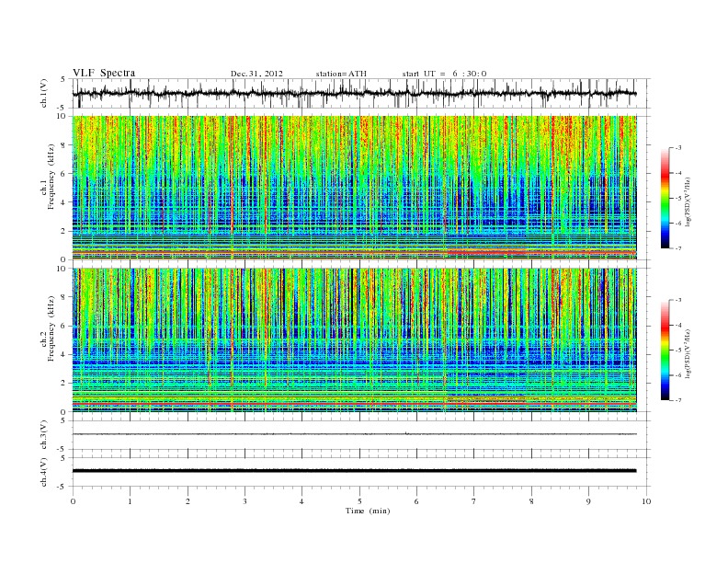Click the "4" tick on the Time axis
Image resolution: width=728 pixels, height=563 pixels.
pos(301,501)
